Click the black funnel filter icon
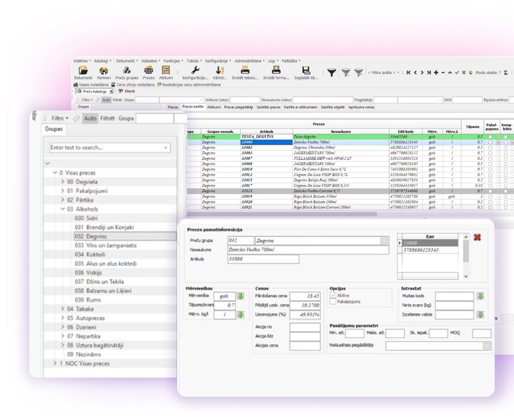 [x=331, y=73]
